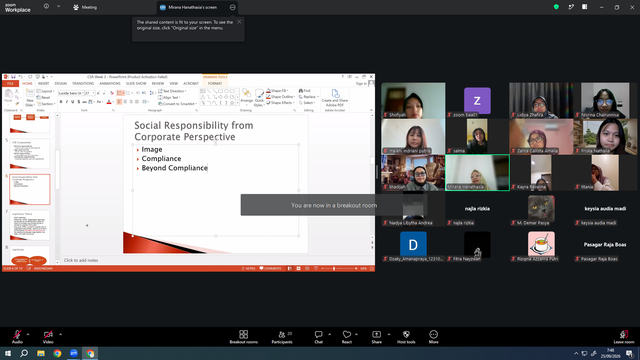
Task: Click Share screen icon
Action: [376, 337]
